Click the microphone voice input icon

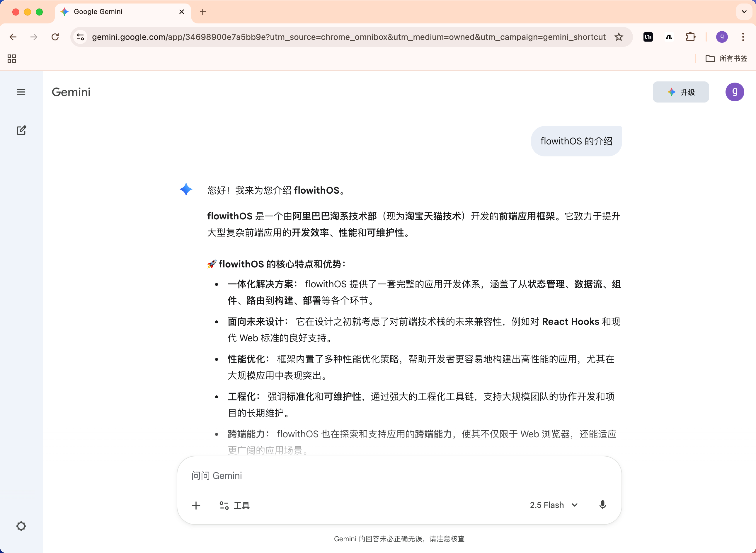point(602,505)
